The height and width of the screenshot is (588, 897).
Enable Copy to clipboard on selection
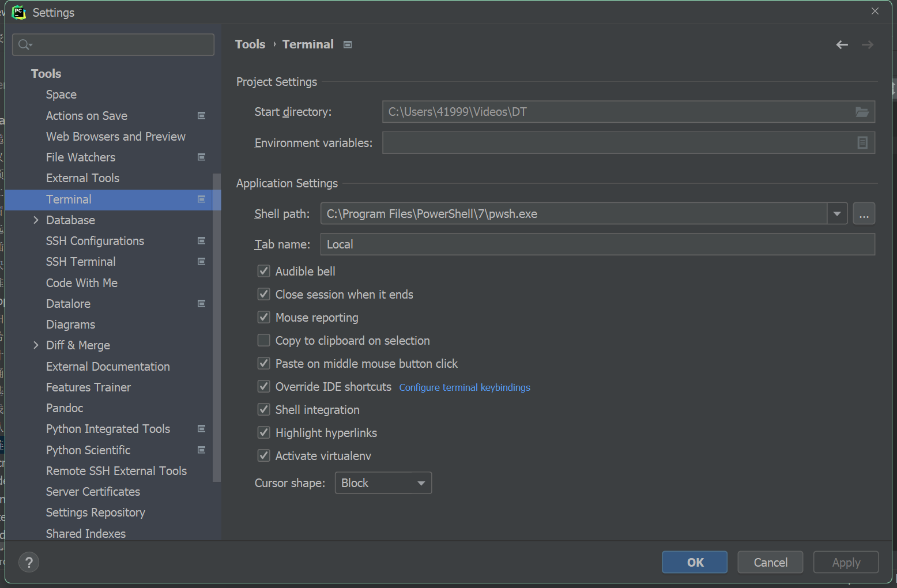(x=264, y=341)
